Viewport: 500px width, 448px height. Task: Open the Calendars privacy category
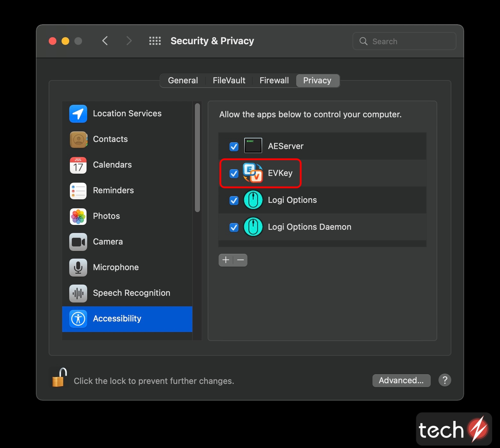point(112,165)
